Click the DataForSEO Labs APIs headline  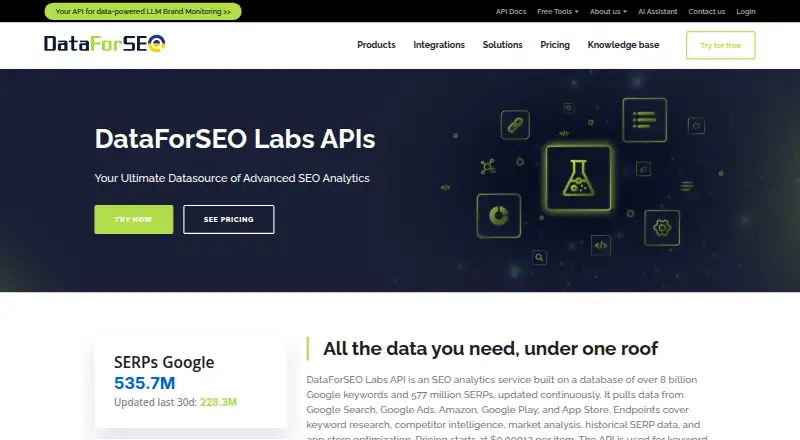click(235, 139)
